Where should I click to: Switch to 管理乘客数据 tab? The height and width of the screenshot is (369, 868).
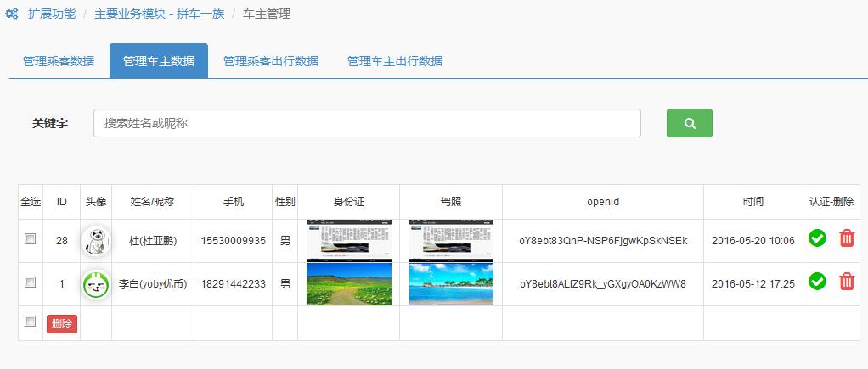(59, 61)
